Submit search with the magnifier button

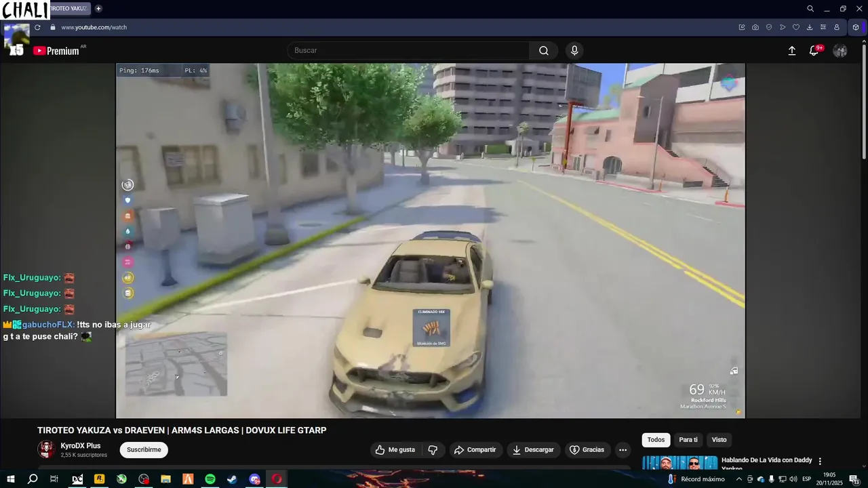(x=544, y=51)
